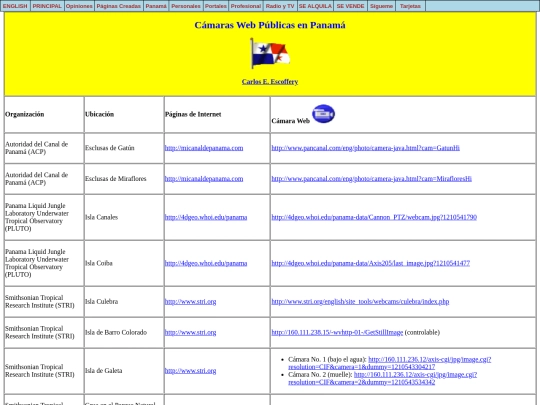This screenshot has height=405, width=540.
Task: Open micanaldepanama.com link in Esclusas de Gatún row
Action: pos(204,148)
